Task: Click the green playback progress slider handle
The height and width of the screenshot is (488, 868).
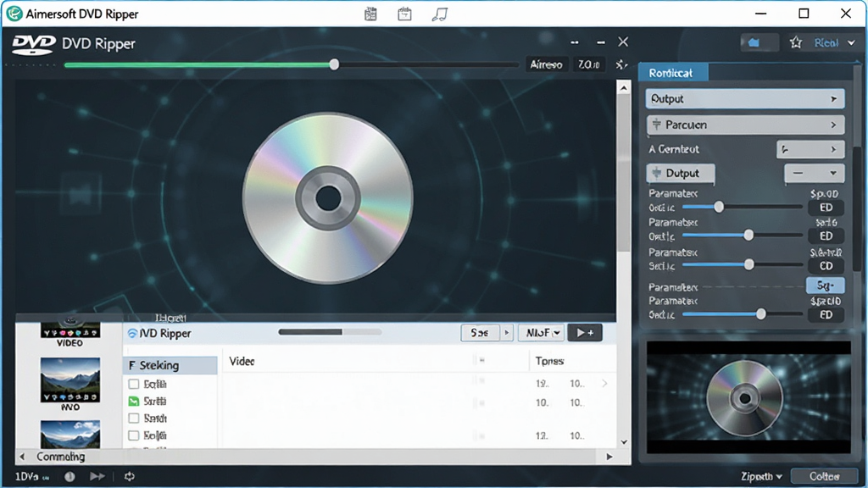Action: pyautogui.click(x=334, y=64)
